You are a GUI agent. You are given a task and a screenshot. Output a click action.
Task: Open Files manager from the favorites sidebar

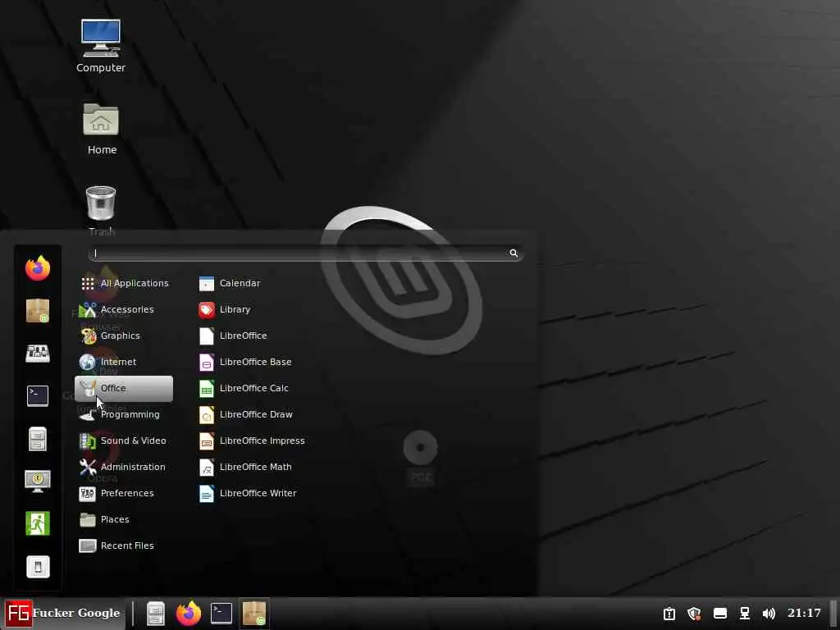[38, 439]
